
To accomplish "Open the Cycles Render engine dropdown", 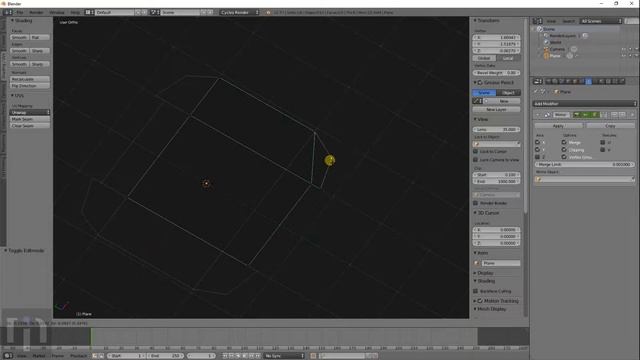I will point(240,12).
